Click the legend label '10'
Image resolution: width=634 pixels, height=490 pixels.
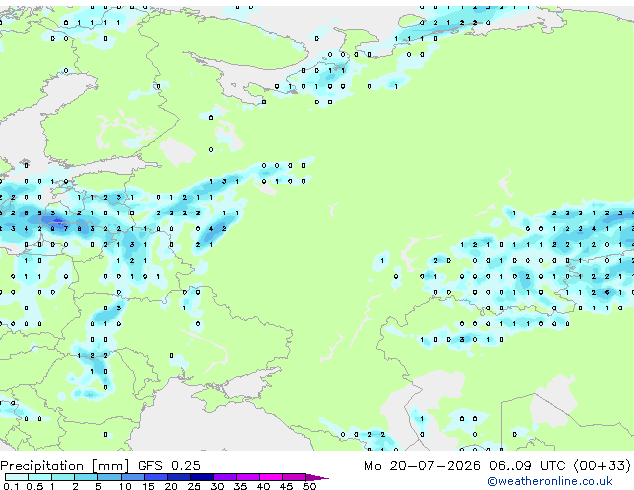(125, 486)
